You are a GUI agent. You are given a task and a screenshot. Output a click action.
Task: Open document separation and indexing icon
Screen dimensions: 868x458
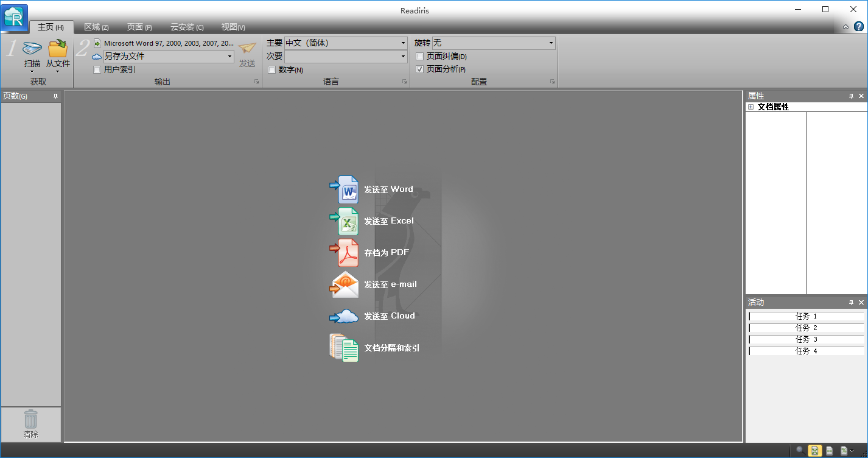pyautogui.click(x=345, y=348)
